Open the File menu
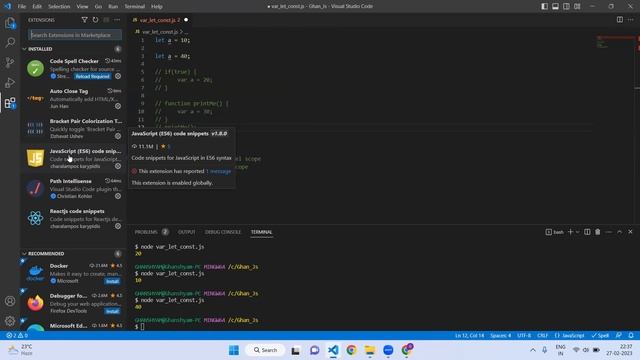Viewport: 640px width, 360px height. (22, 6)
